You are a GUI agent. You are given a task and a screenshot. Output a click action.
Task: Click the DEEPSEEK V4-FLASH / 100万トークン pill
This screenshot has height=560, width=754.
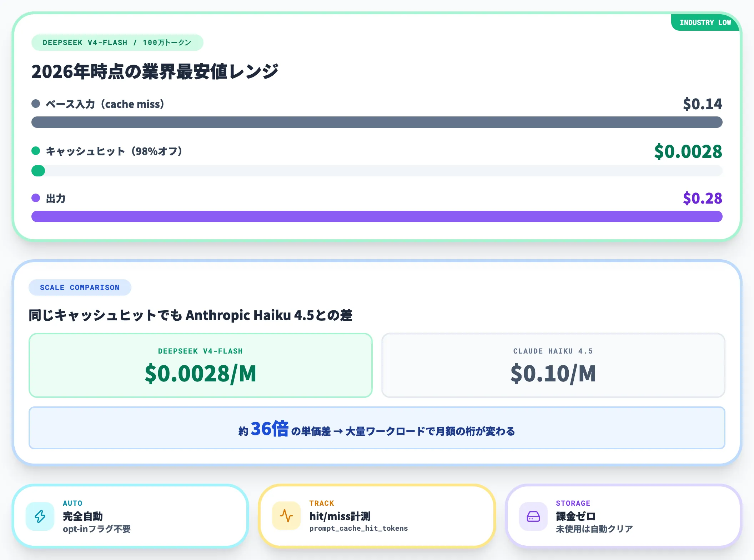point(117,43)
